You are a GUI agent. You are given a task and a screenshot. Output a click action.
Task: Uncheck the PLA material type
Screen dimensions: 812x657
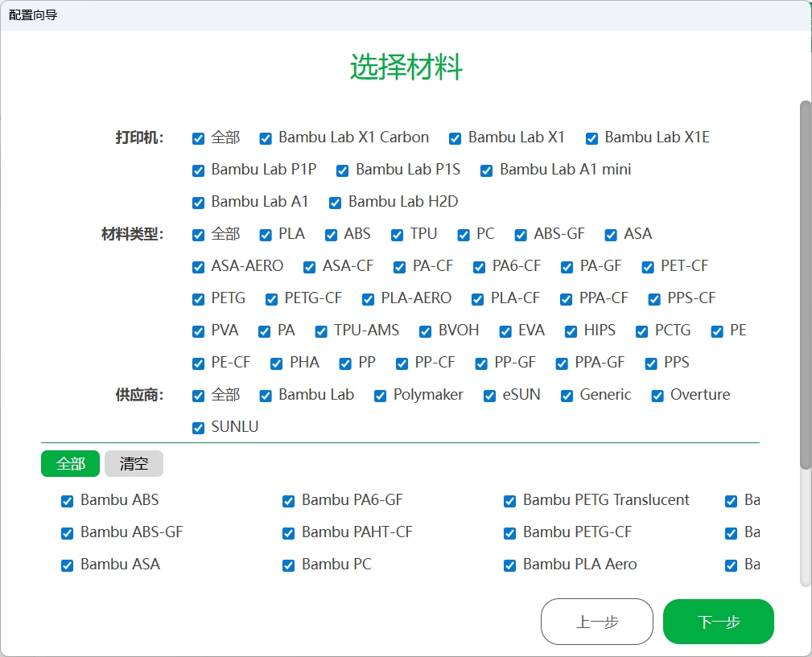point(266,235)
